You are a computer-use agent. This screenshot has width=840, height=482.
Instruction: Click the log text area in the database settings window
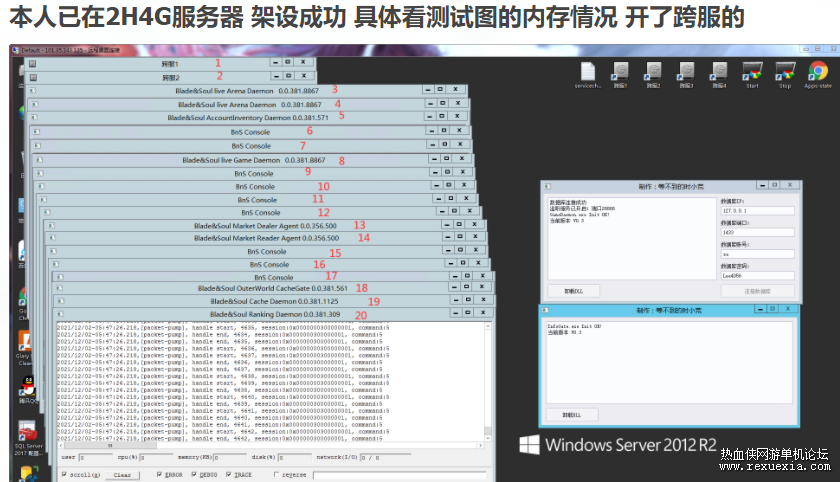click(632, 238)
